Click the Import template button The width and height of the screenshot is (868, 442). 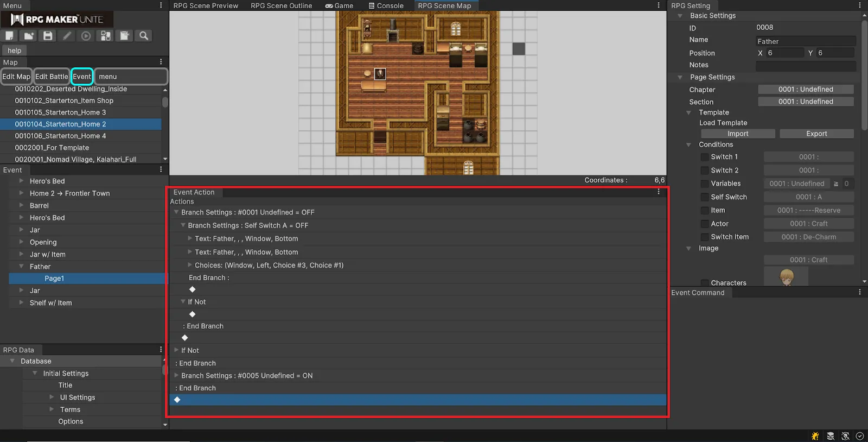click(737, 134)
